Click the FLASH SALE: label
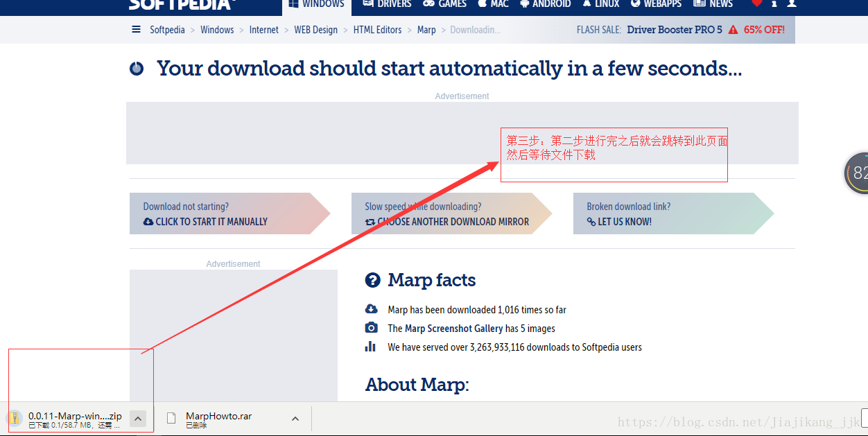 [x=599, y=30]
